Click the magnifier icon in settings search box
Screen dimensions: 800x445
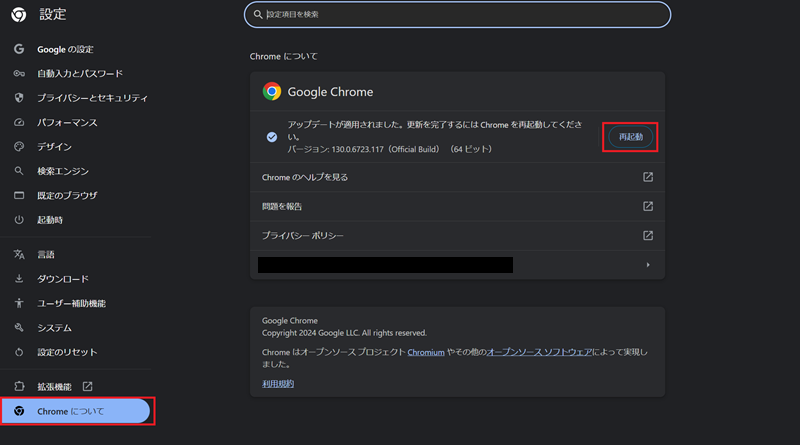(x=258, y=15)
